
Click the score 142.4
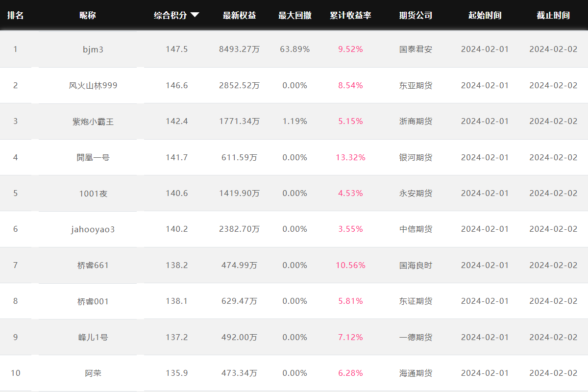[177, 121]
